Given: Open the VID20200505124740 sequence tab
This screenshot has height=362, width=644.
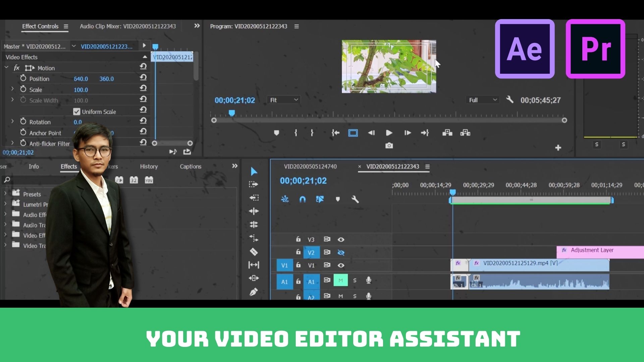Looking at the screenshot, I should click(x=310, y=167).
